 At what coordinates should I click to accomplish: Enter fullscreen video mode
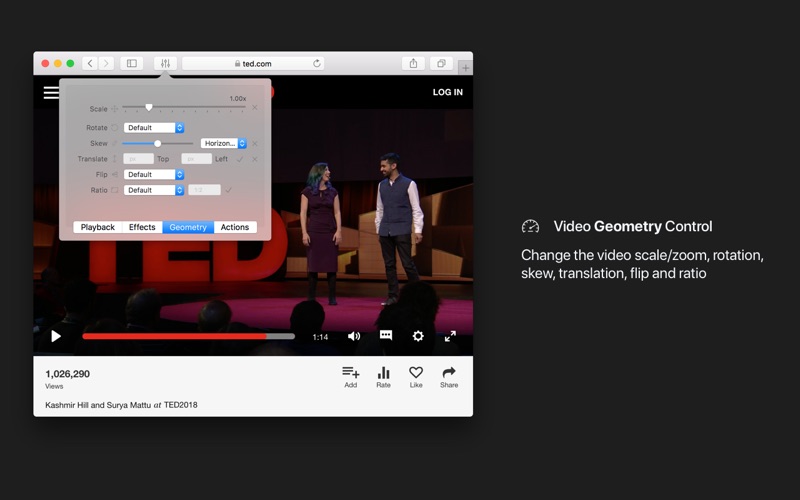pos(450,336)
